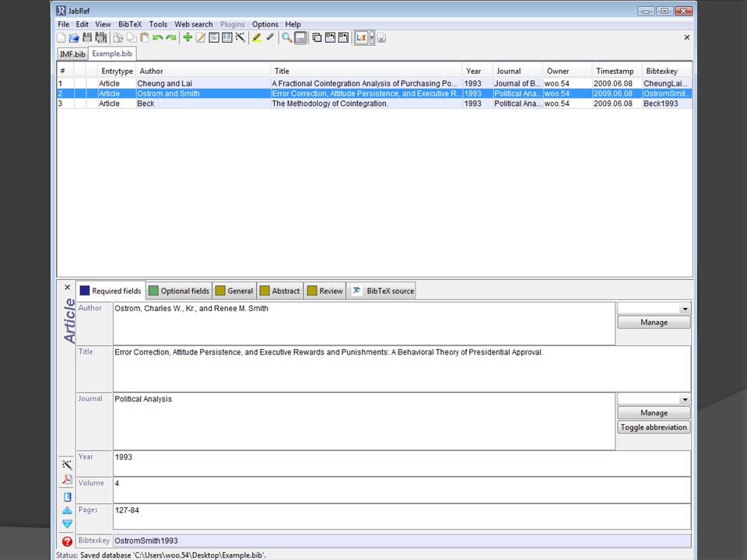Toggle the entry preview panel icon
Viewport: 747px width, 560px height.
(x=300, y=37)
